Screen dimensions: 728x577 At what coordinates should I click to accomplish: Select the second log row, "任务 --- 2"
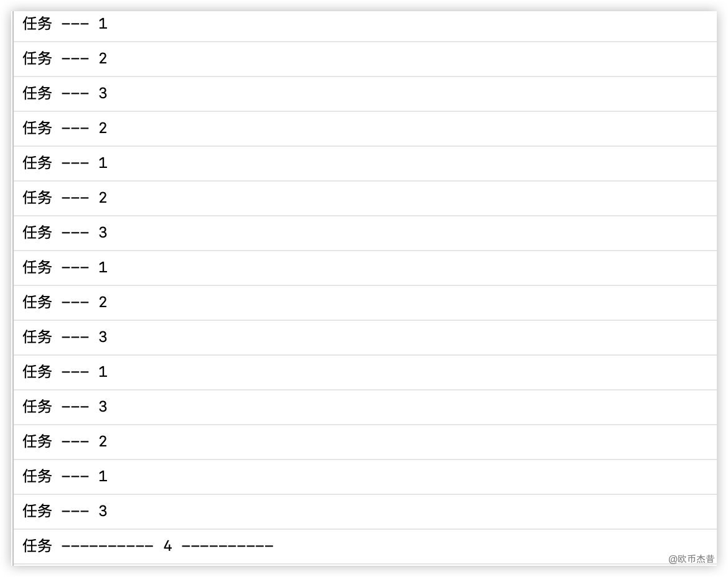(x=65, y=59)
